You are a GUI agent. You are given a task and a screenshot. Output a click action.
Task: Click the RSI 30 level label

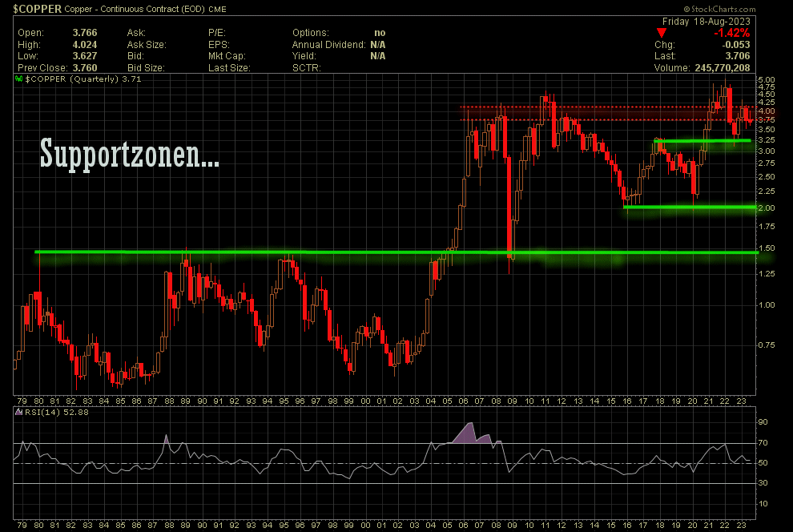[763, 483]
